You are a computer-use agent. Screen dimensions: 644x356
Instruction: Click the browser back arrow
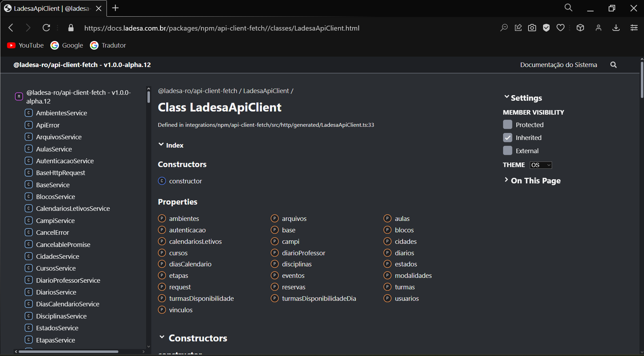(11, 28)
